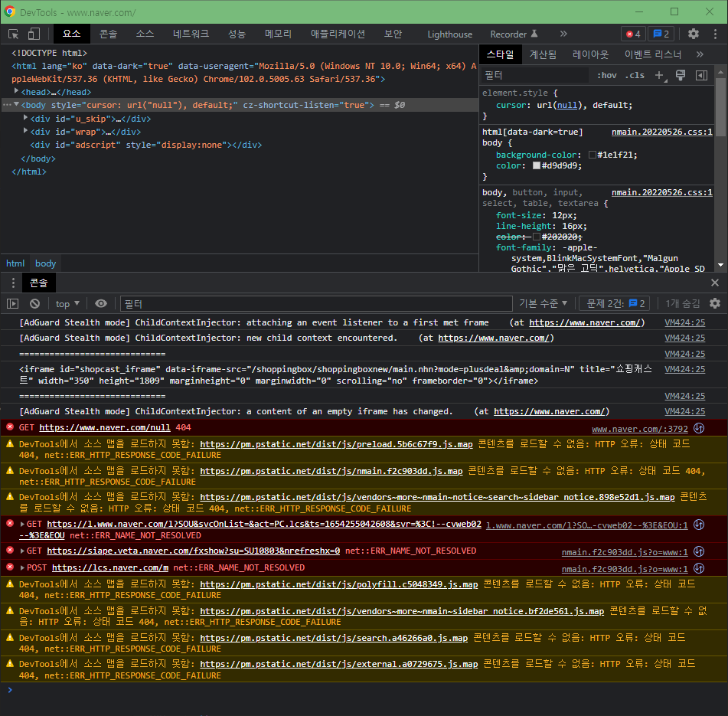Click warning icon on preload.5b6c67f9.js.map row
The image size is (728, 716).
pos(10,444)
